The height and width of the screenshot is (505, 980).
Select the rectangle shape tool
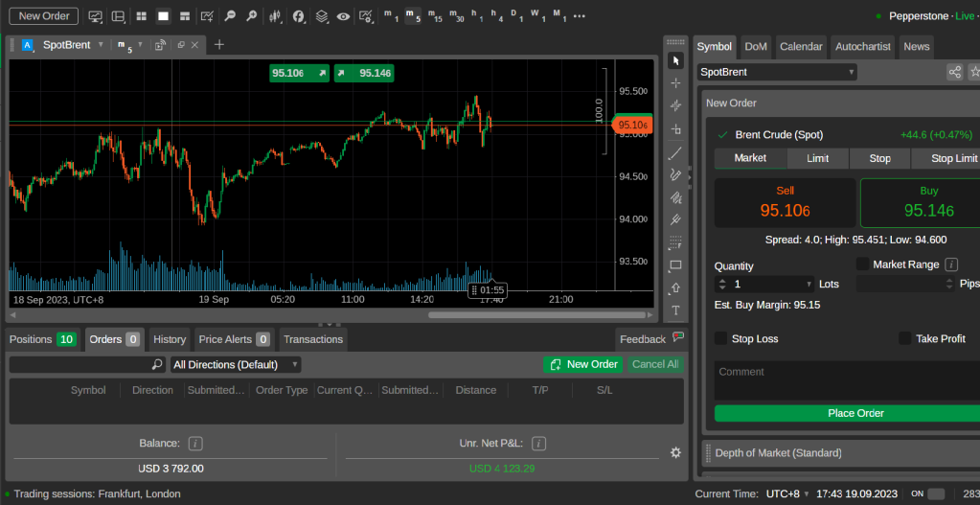click(x=675, y=265)
